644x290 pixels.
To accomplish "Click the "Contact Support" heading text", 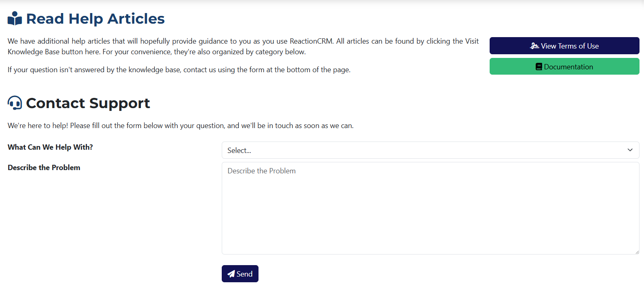I will point(88,103).
